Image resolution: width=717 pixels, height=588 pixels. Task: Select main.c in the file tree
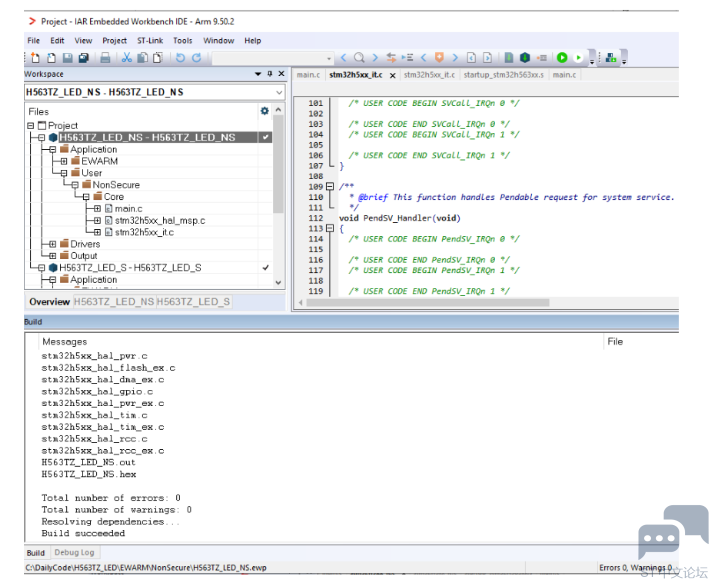[128, 208]
